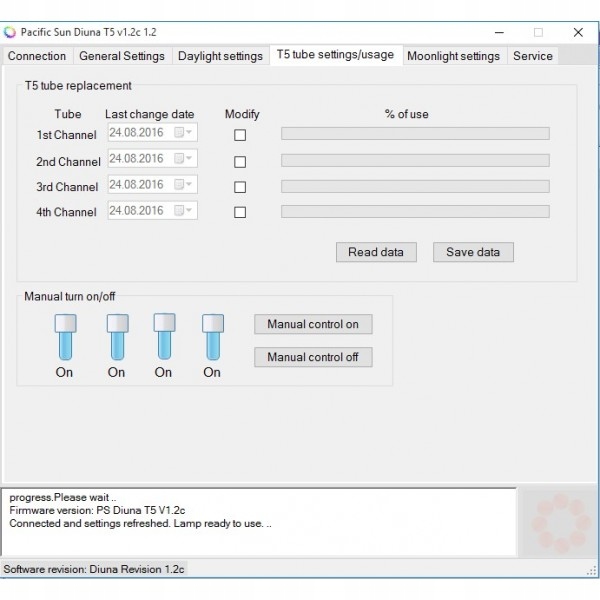Switch to the Service tab
Viewport: 600px width, 600px height.
[x=533, y=56]
